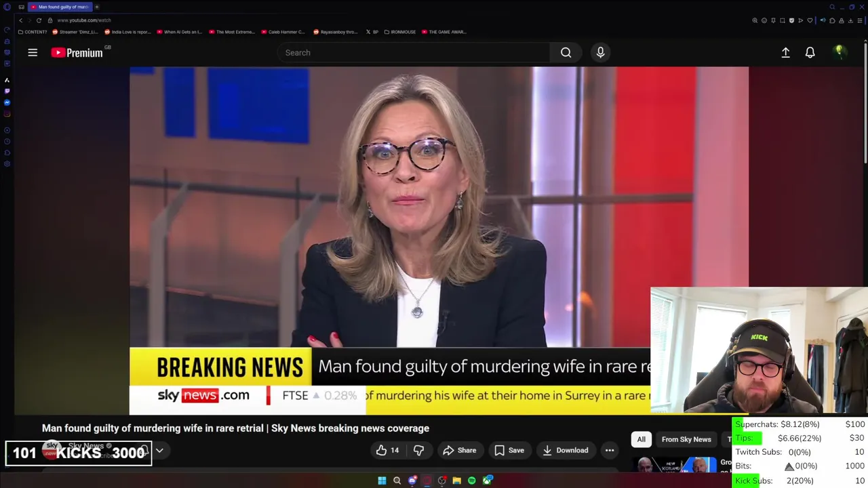The image size is (868, 488).
Task: Open browser downloads tray icon
Action: (x=850, y=20)
